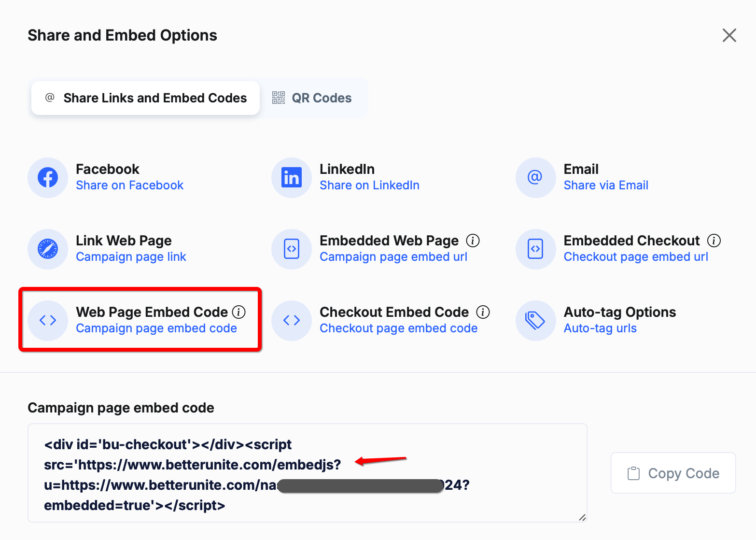756x540 pixels.
Task: Click the Auto-tag Options heading
Action: coord(620,312)
